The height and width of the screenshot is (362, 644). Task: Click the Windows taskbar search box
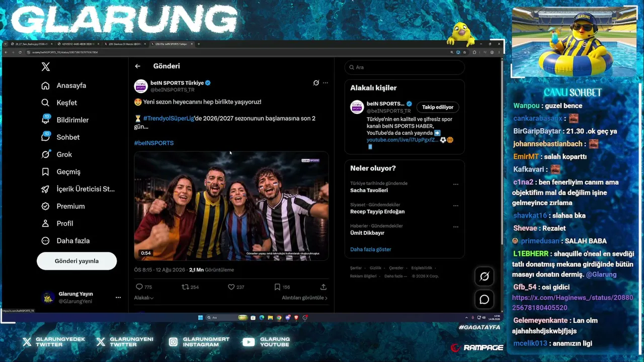click(227, 318)
